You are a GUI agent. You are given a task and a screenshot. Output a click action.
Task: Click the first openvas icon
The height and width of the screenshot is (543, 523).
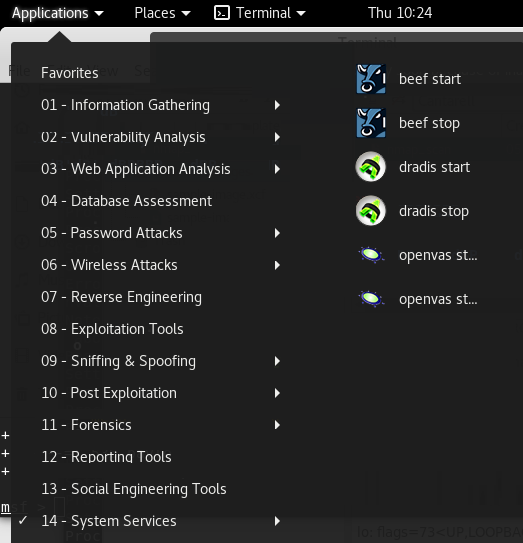(x=371, y=255)
